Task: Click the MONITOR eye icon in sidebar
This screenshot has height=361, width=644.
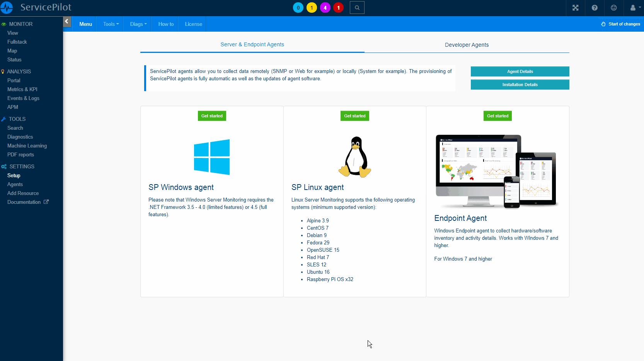Action: 4,24
